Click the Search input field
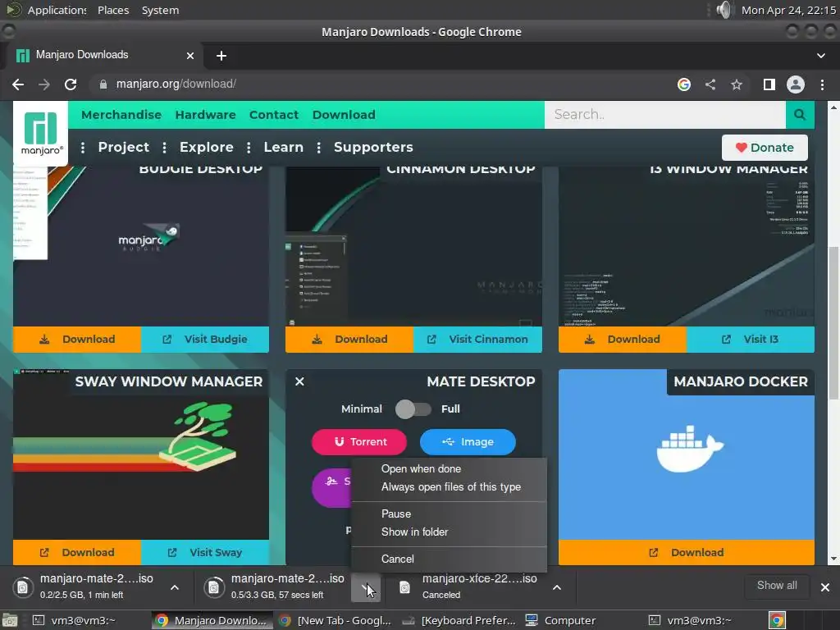This screenshot has width=840, height=630. (x=665, y=115)
